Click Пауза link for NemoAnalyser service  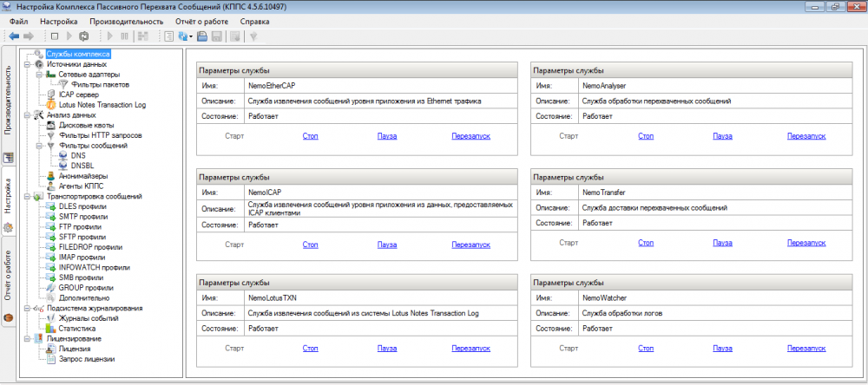pyautogui.click(x=722, y=136)
